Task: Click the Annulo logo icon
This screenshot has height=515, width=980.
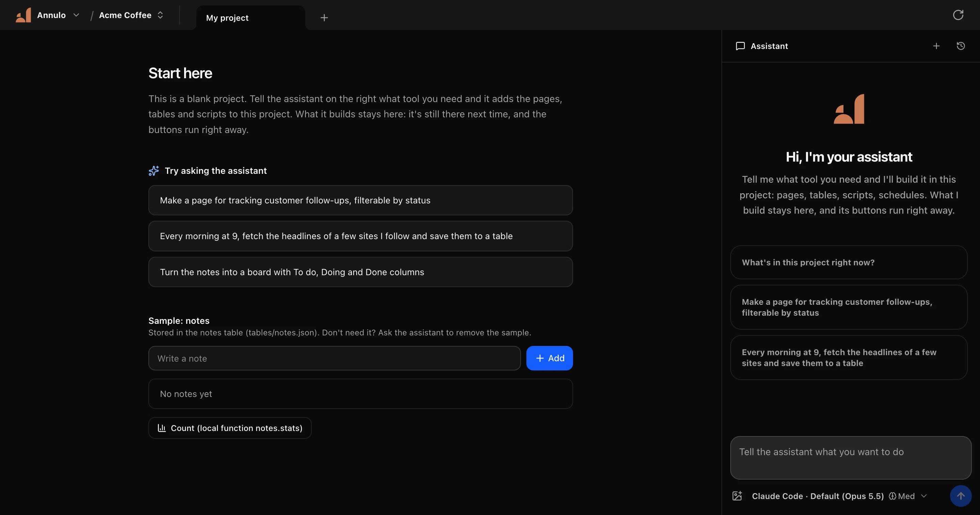Action: 23,15
